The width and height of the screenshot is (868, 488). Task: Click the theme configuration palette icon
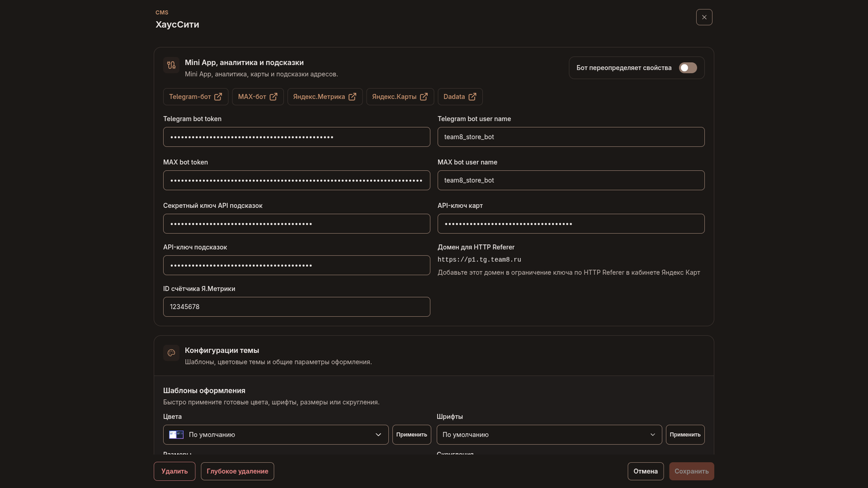point(171,353)
